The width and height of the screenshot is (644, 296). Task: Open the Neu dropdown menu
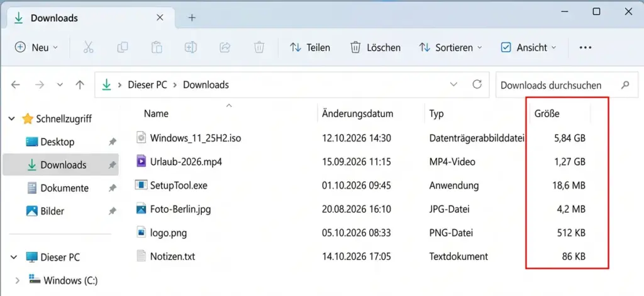tap(36, 48)
